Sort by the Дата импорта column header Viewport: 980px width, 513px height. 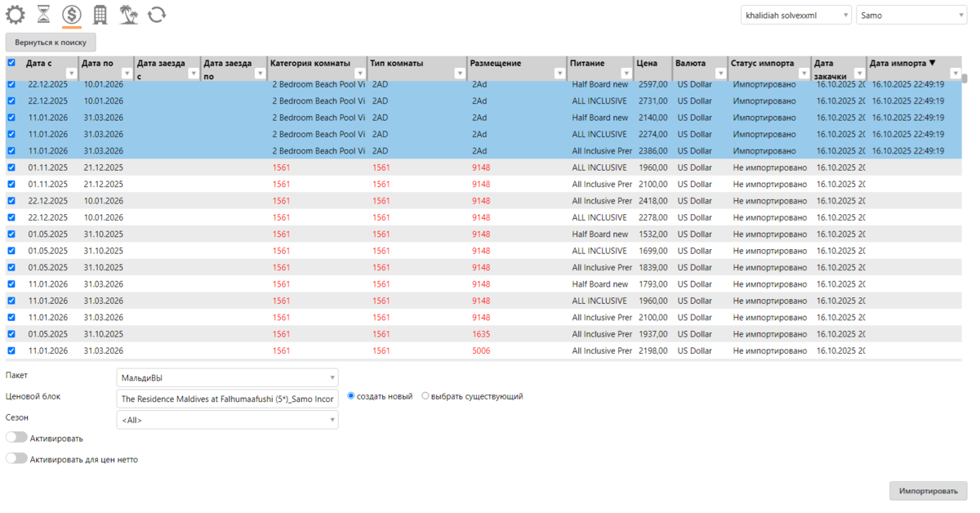[902, 63]
